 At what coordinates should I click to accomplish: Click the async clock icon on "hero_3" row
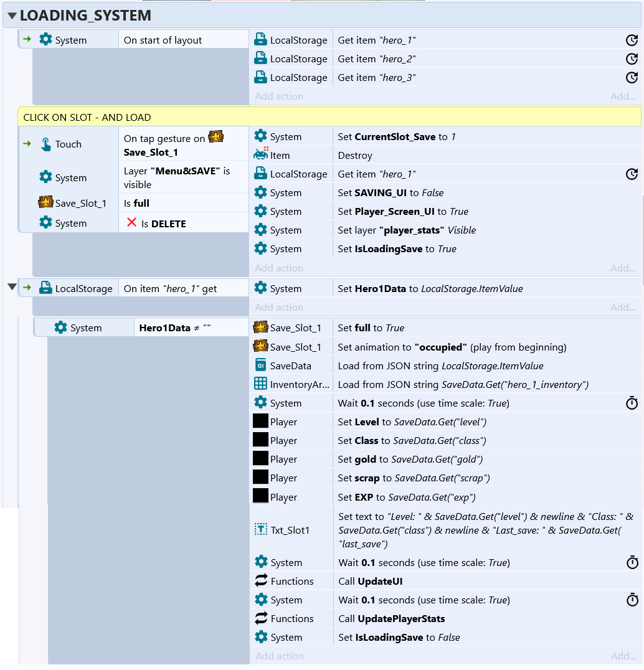[x=632, y=78]
